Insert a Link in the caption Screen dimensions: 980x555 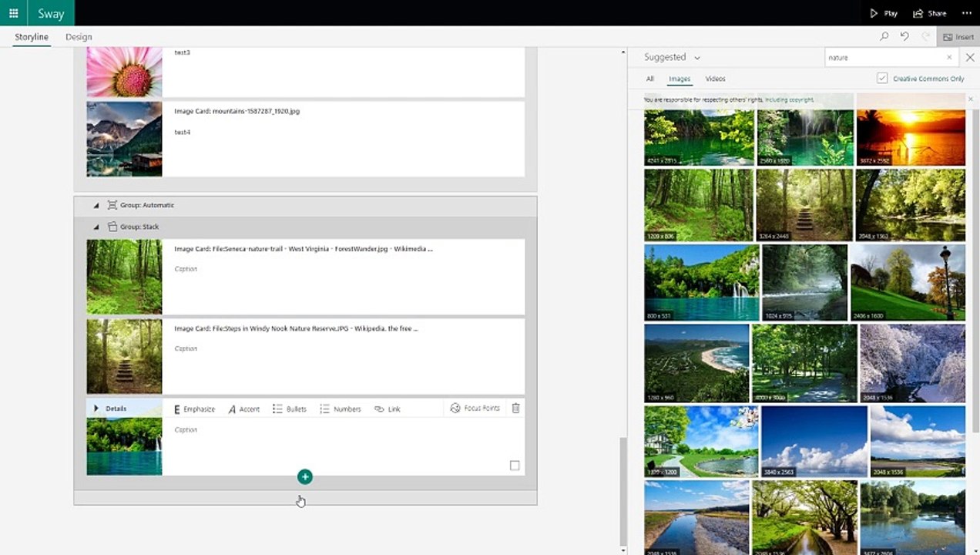pos(388,409)
